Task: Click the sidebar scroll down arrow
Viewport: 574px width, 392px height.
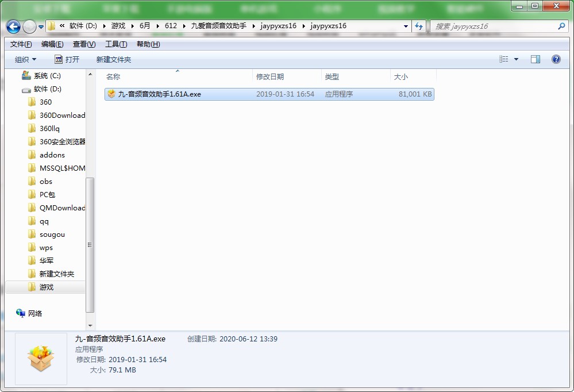Action: click(x=90, y=326)
